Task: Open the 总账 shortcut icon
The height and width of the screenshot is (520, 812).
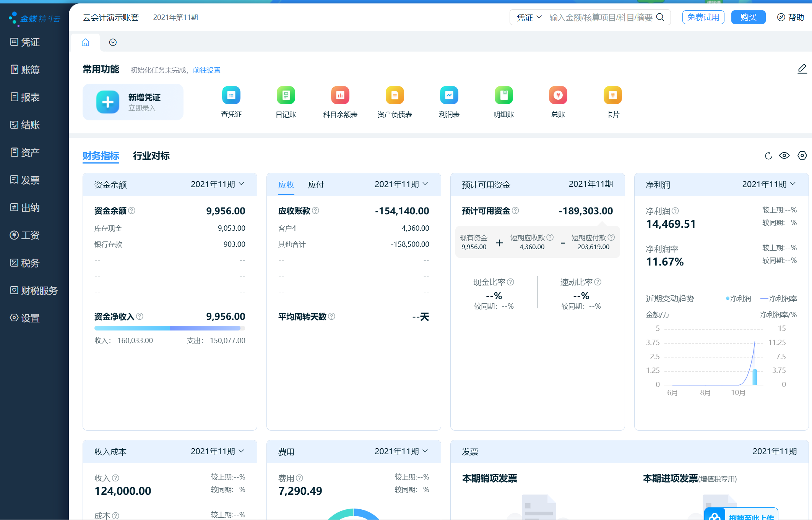Action: pyautogui.click(x=558, y=96)
